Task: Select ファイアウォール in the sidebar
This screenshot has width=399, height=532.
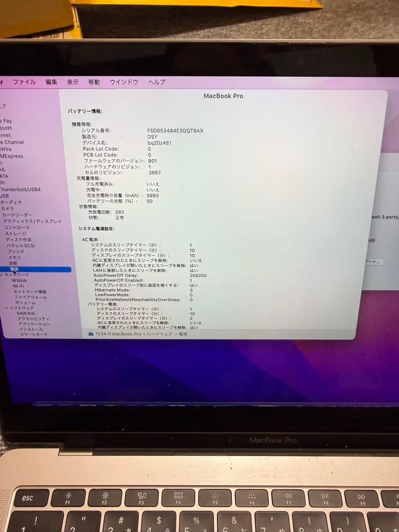Action: [31, 297]
